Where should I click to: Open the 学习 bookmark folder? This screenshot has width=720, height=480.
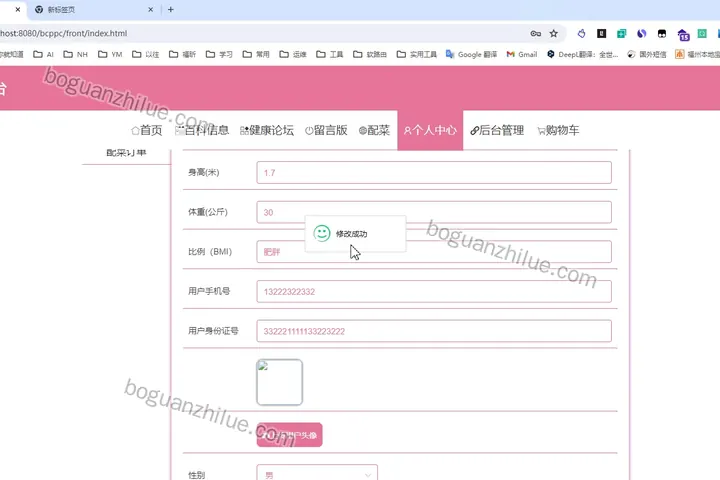click(x=219, y=54)
